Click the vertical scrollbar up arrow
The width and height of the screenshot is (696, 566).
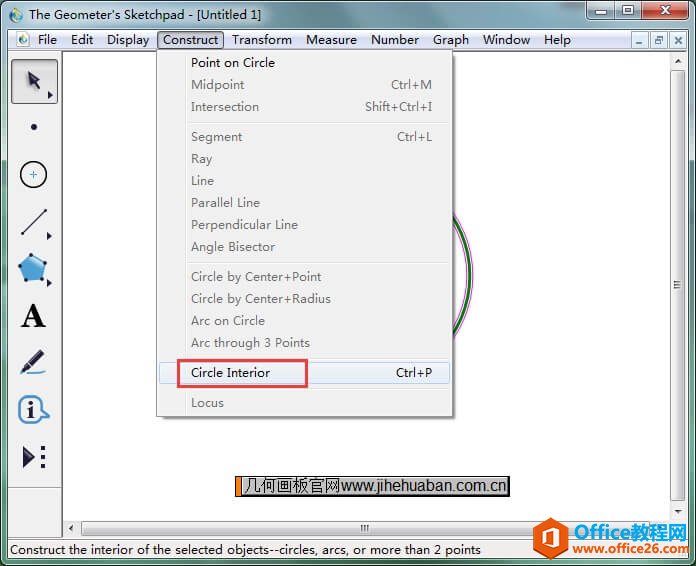point(678,61)
